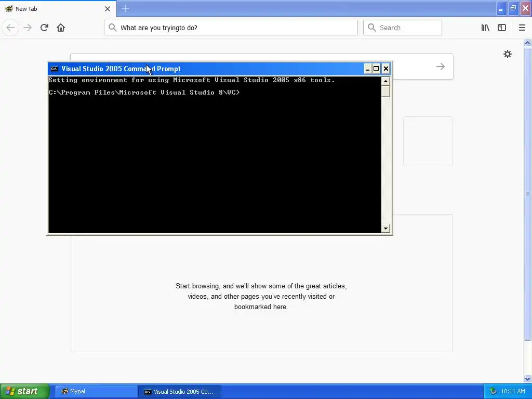Click the 10:11 AM taskbar clock

tap(513, 391)
